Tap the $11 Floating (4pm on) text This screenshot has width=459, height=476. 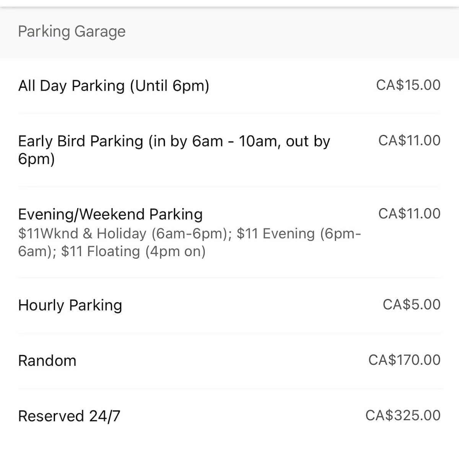tap(133, 251)
